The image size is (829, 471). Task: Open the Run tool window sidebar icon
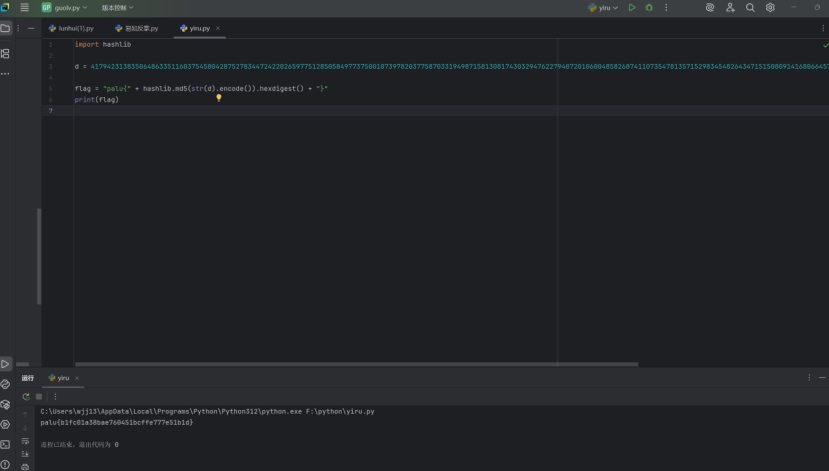(5, 364)
